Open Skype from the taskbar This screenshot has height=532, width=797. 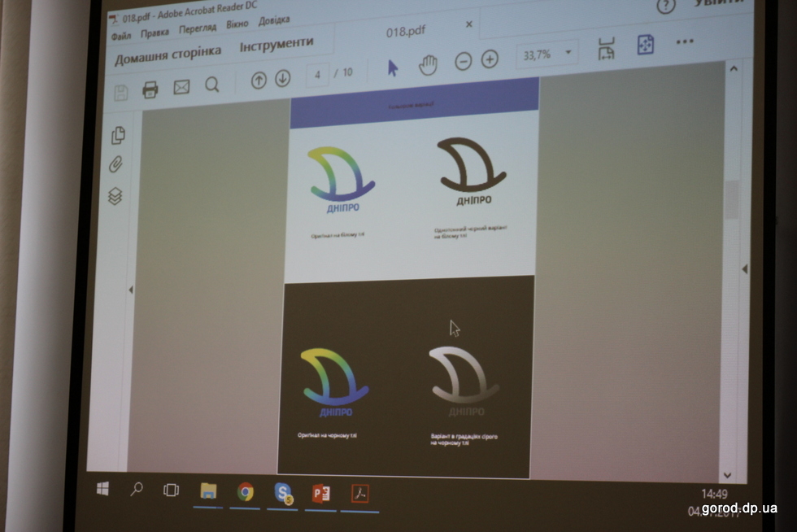283,493
